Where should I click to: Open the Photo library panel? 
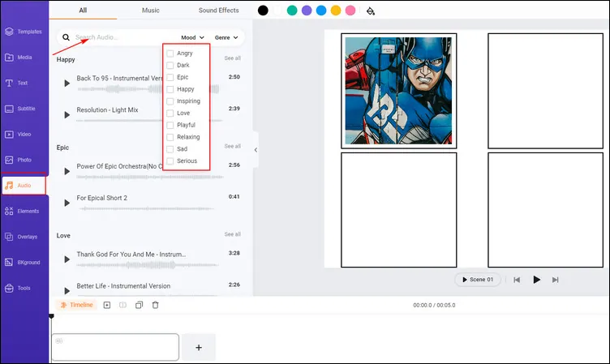(18, 160)
